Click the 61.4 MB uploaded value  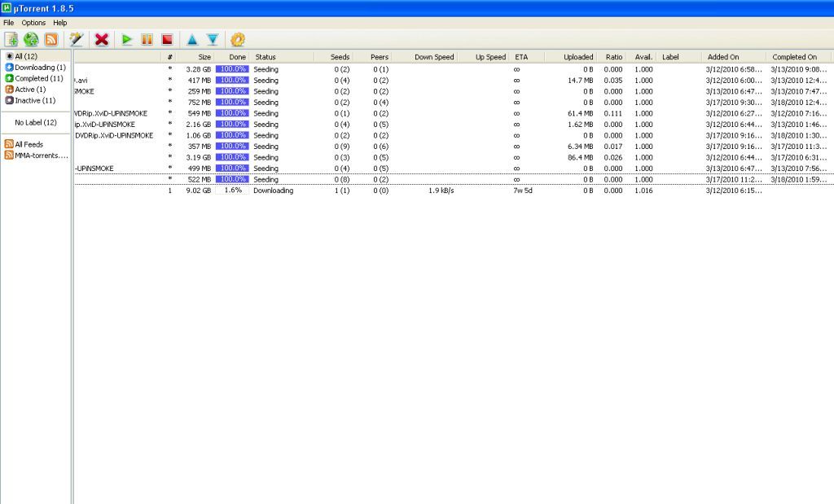(580, 113)
